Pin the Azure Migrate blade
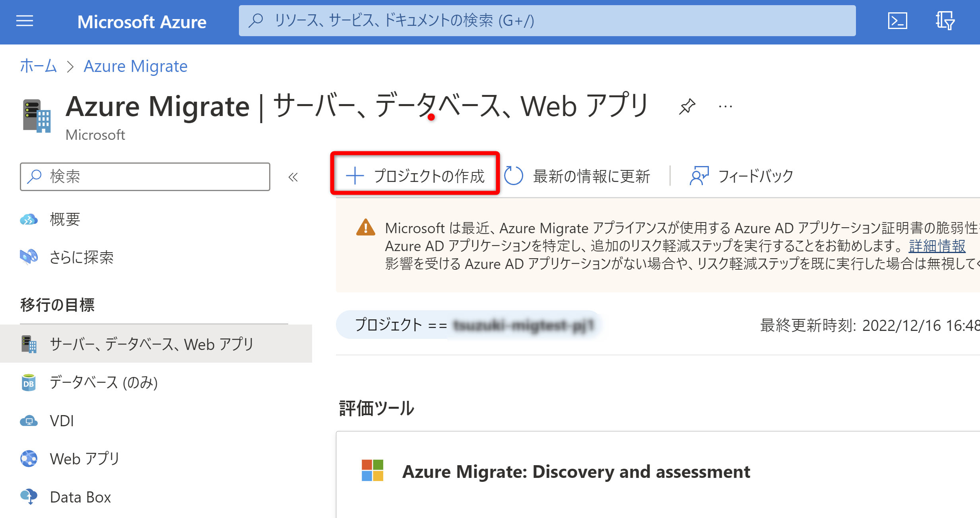 (x=687, y=106)
